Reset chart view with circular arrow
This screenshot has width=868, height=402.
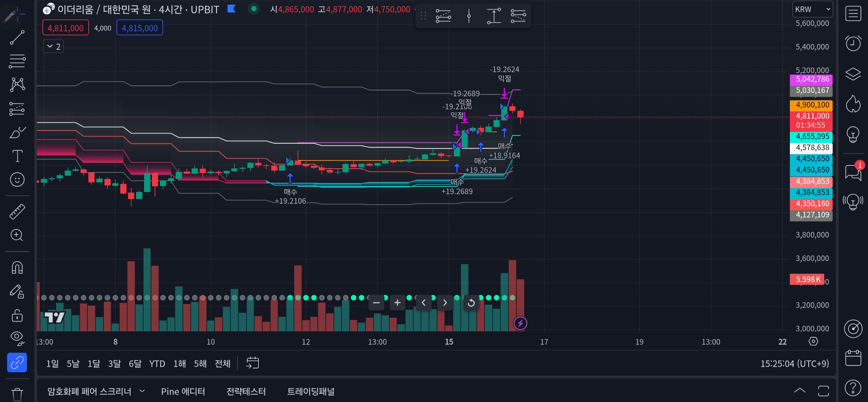471,303
